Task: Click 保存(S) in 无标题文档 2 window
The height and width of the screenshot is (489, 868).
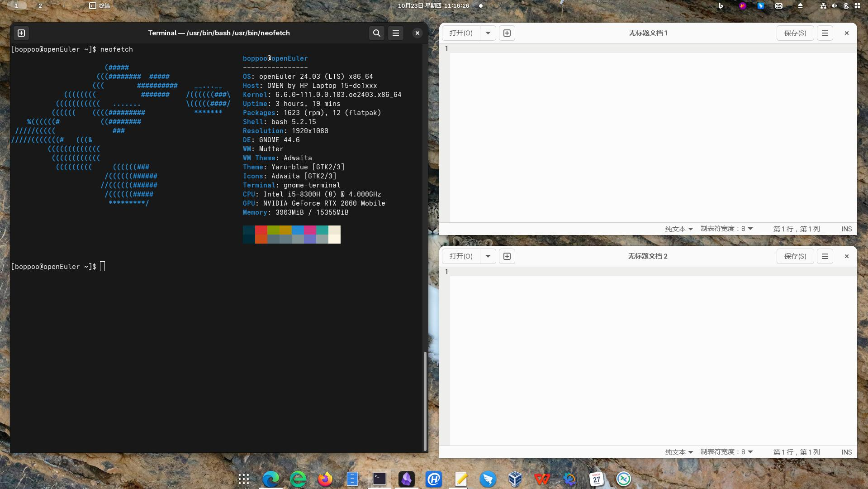Action: pos(795,256)
